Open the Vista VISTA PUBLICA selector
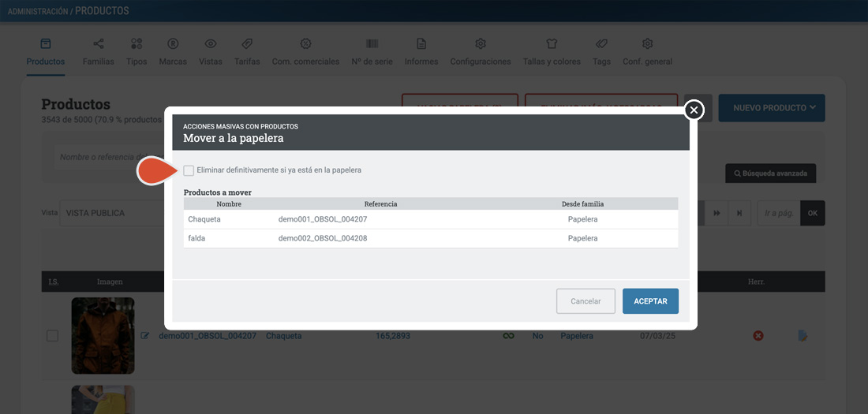Viewport: 868px width, 414px height. pos(112,213)
